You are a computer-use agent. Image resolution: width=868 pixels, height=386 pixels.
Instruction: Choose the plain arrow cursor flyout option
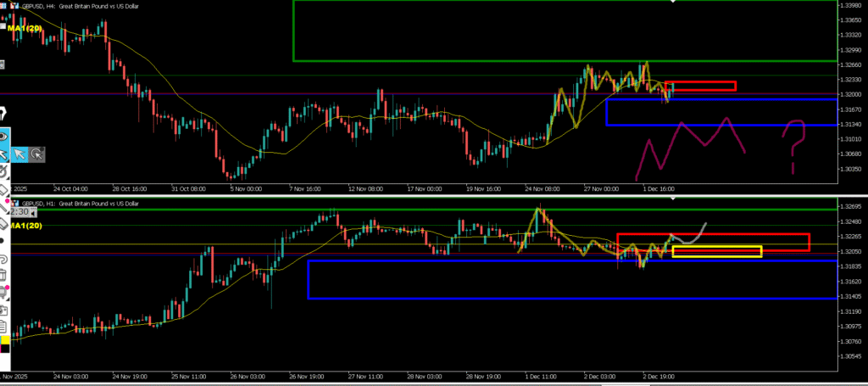[x=19, y=154]
